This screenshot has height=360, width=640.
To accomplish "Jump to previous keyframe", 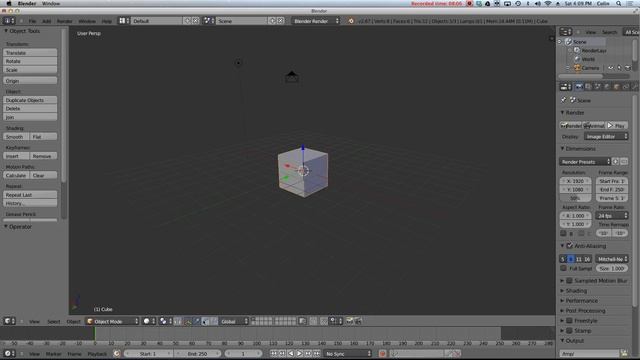I will tap(282, 353).
